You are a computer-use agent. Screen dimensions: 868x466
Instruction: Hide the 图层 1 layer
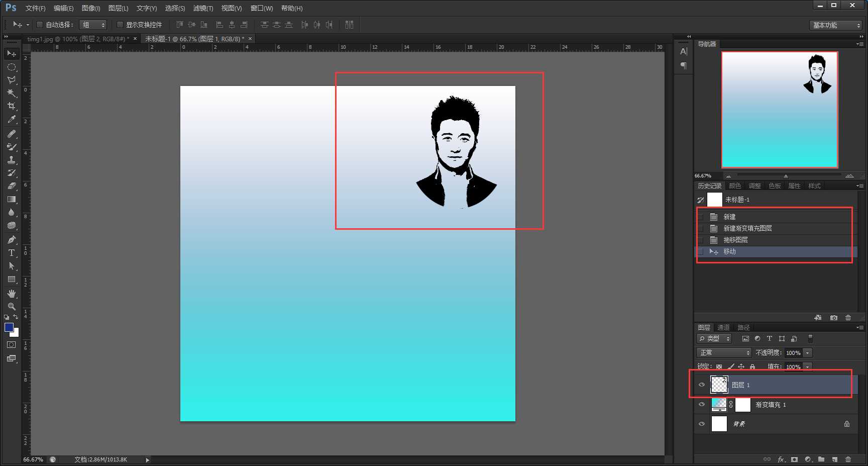(702, 385)
